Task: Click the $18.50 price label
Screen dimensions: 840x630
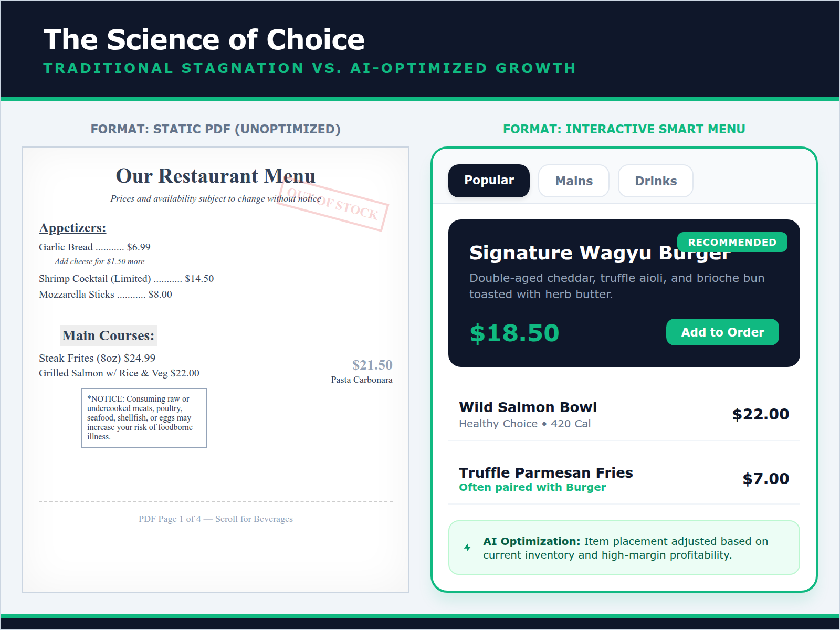Action: 514,332
